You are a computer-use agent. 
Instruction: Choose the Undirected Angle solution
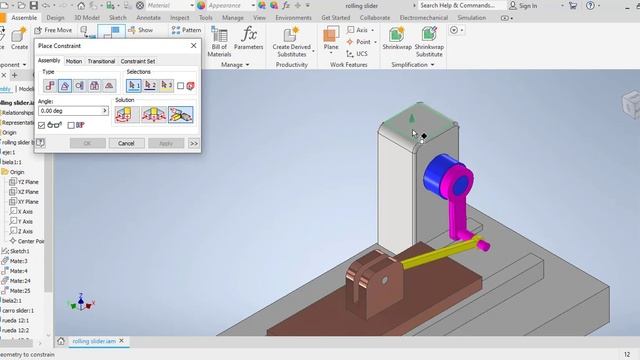pyautogui.click(x=154, y=115)
